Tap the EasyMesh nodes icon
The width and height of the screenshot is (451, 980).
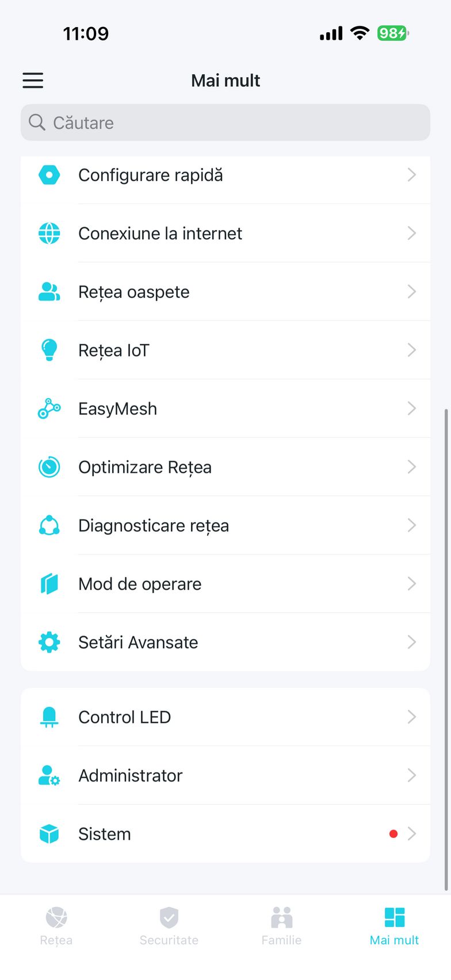coord(49,409)
